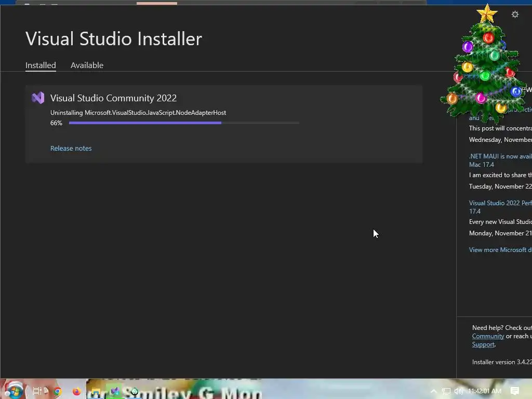Viewport: 532px width, 399px height.
Task: Click the Visual Studio Community 2022 title
Action: 113,98
